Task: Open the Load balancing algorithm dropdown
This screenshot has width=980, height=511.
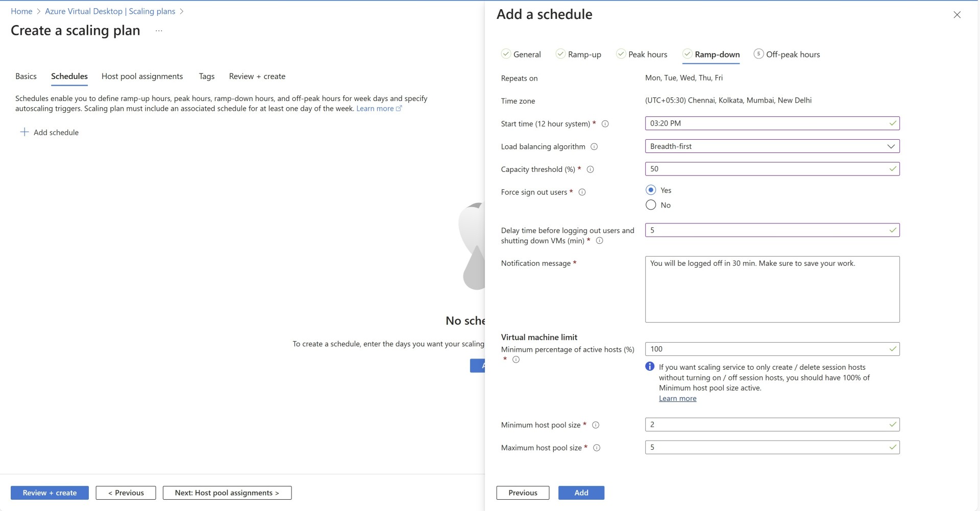Action: (772, 146)
